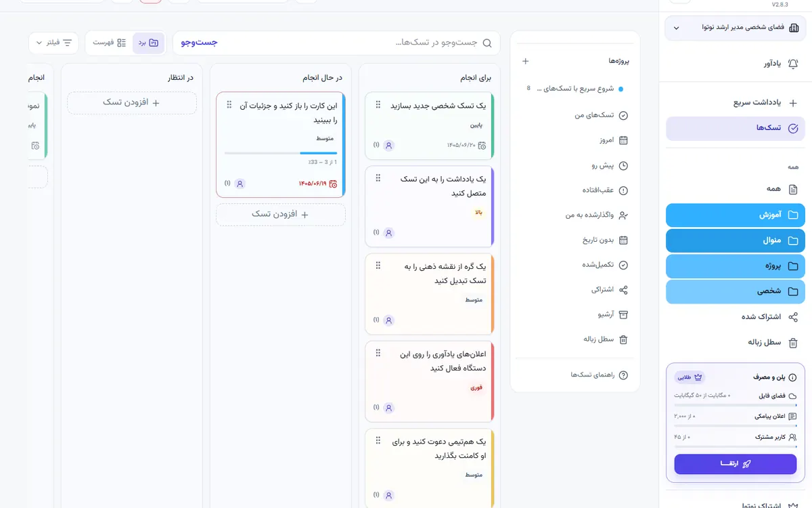Select پیش رو upcoming filter
This screenshot has height=508, width=812.
(x=575, y=165)
